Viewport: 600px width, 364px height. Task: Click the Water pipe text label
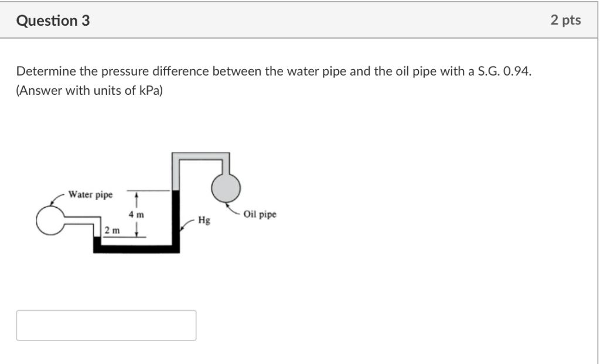[x=90, y=194]
